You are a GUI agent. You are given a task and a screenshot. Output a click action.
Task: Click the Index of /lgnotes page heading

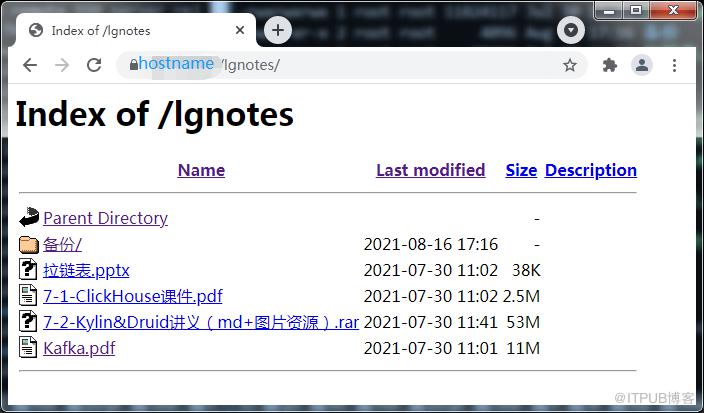coord(155,115)
